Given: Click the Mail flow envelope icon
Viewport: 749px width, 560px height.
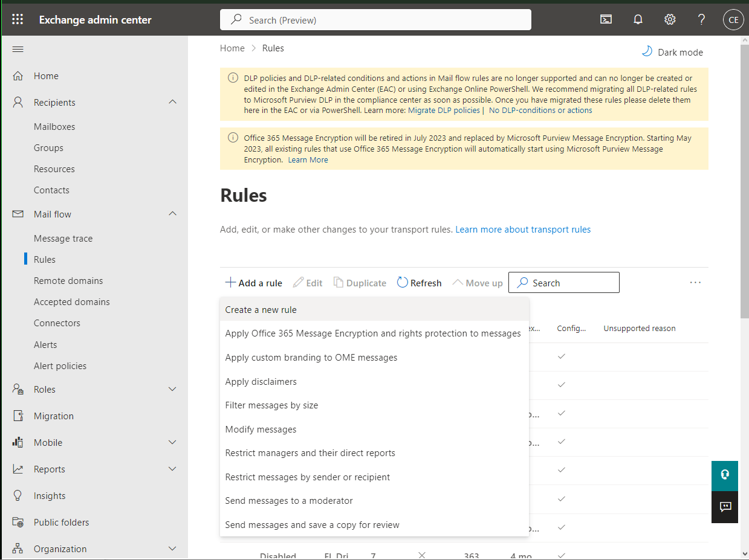Looking at the screenshot, I should click(x=18, y=214).
